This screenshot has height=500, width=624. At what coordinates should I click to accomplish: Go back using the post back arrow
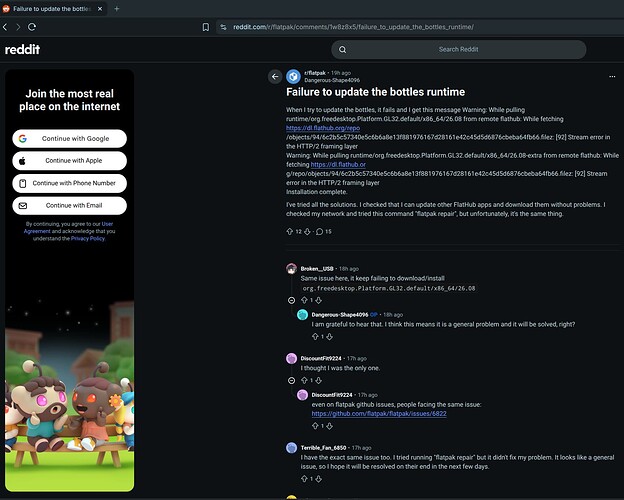coord(275,76)
